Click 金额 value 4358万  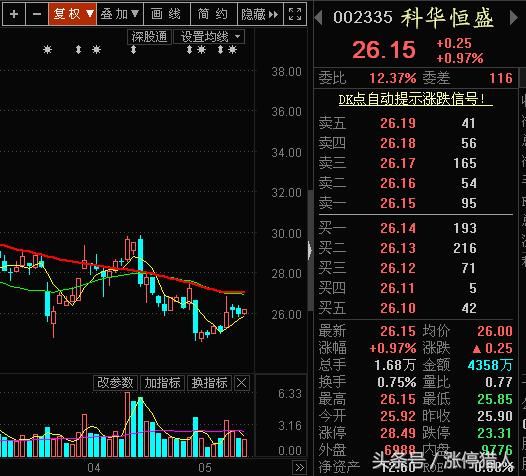[490, 365]
